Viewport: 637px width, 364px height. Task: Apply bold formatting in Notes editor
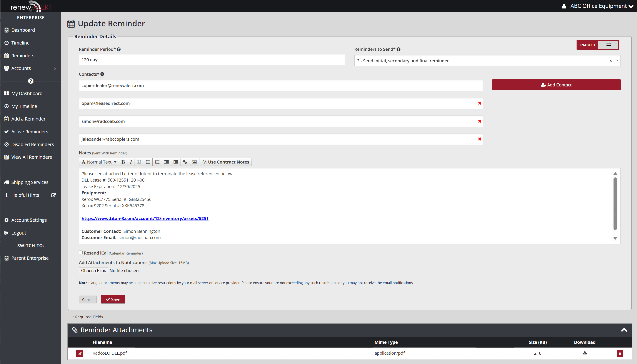coord(123,162)
